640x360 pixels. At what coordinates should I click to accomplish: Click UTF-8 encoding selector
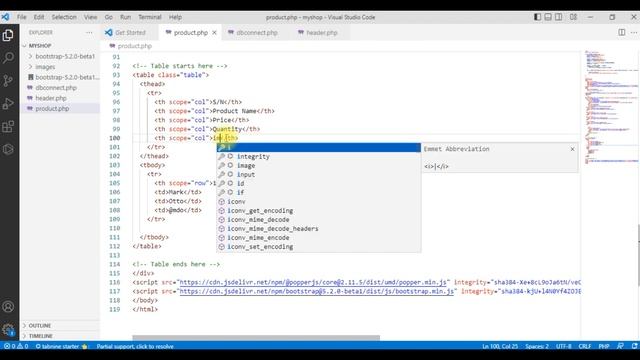point(564,346)
